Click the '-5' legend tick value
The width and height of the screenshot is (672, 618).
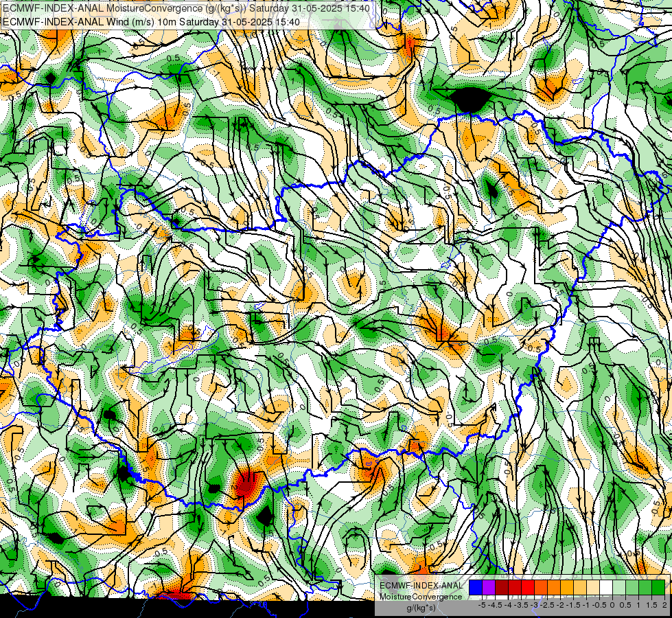click(x=482, y=605)
